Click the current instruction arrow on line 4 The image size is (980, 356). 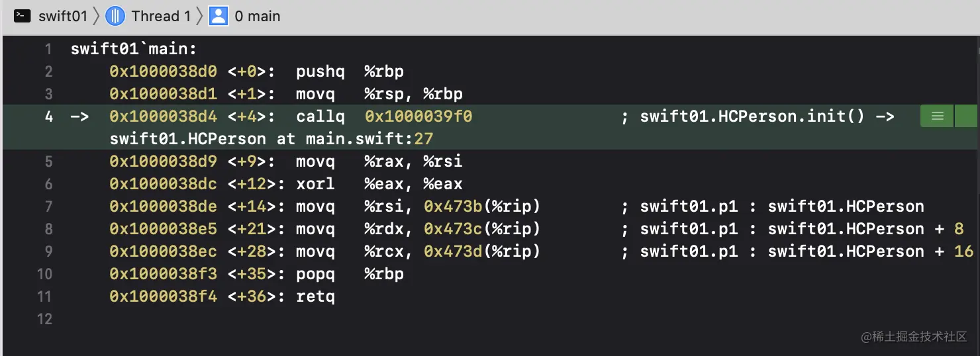click(79, 116)
